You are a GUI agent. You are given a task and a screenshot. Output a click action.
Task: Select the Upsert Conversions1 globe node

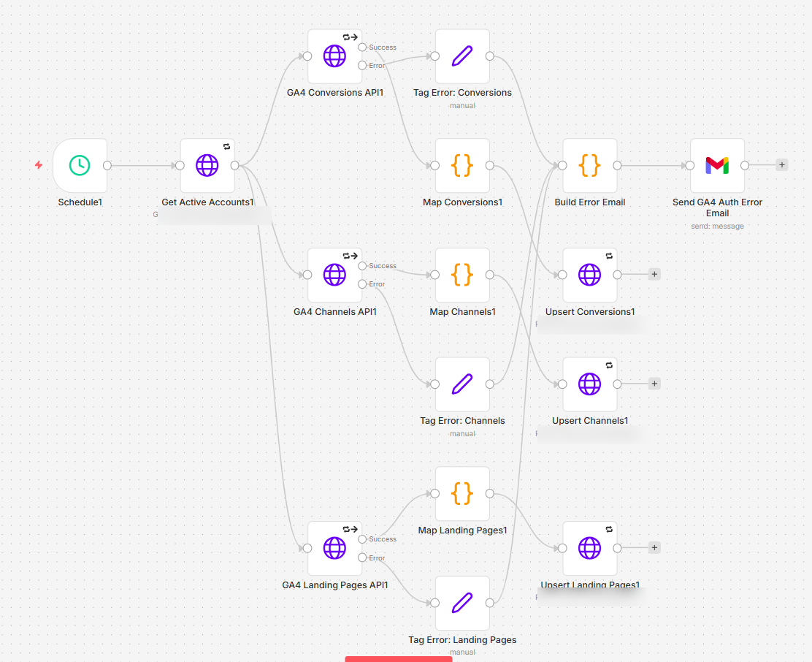click(590, 275)
